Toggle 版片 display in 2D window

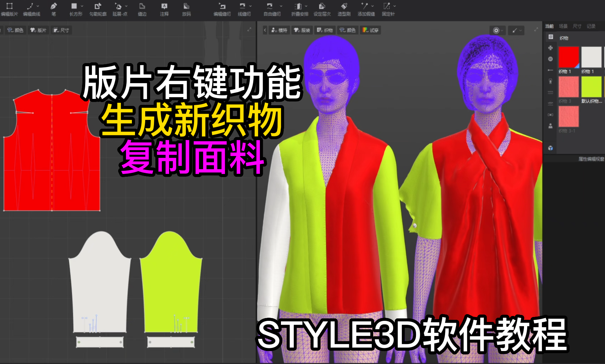click(38, 30)
